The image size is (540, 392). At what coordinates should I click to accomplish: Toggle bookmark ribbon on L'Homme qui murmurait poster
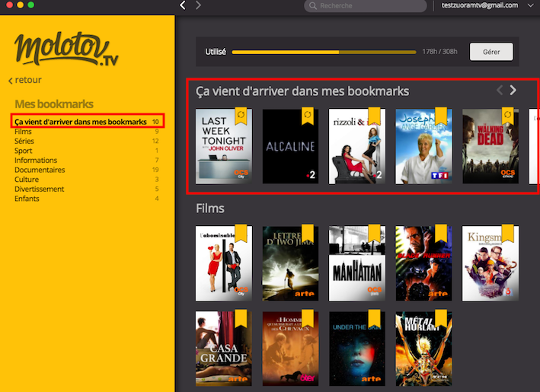click(x=308, y=318)
